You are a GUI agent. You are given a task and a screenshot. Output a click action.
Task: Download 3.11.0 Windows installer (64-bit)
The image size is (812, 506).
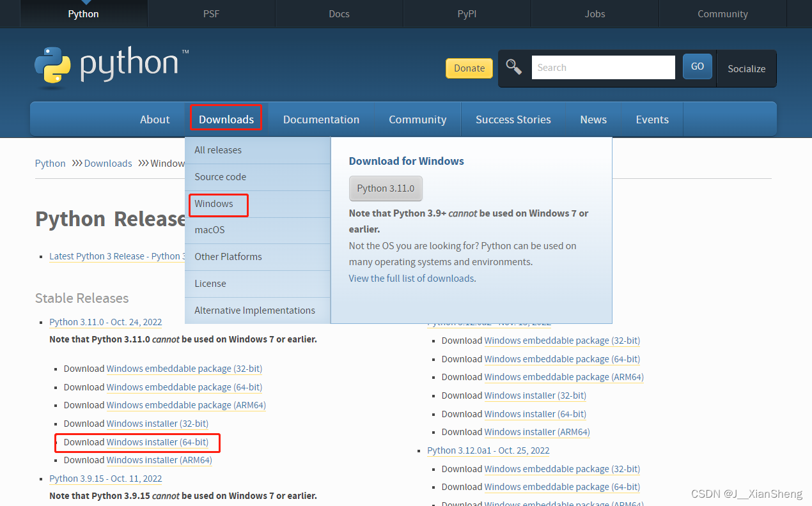coord(157,442)
